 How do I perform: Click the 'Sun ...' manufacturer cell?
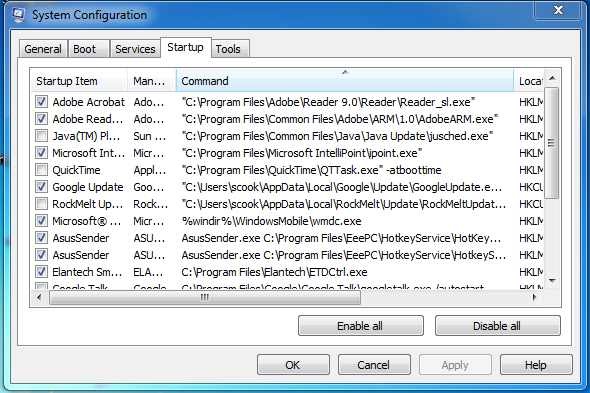(x=150, y=136)
